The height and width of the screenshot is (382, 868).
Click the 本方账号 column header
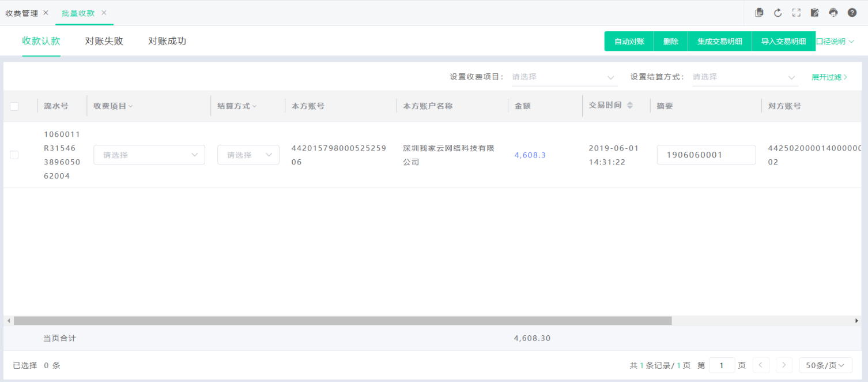pyautogui.click(x=308, y=106)
